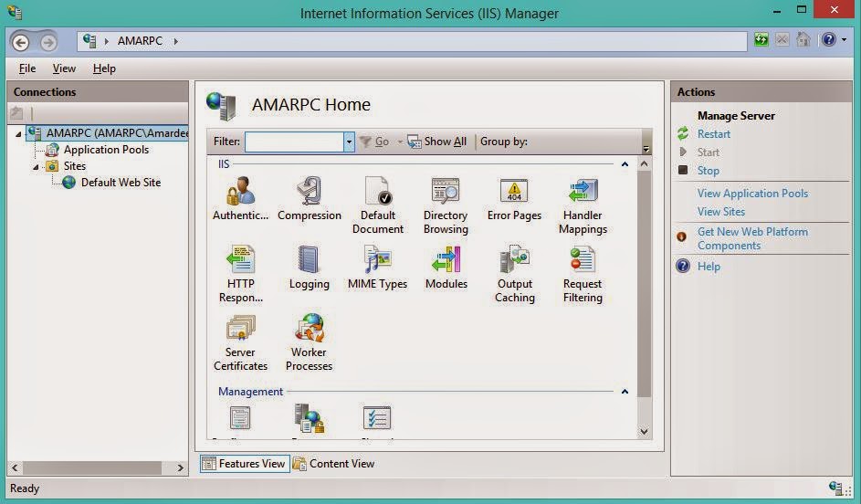This screenshot has height=504, width=861.
Task: Click View Application Pools link
Action: (x=752, y=194)
